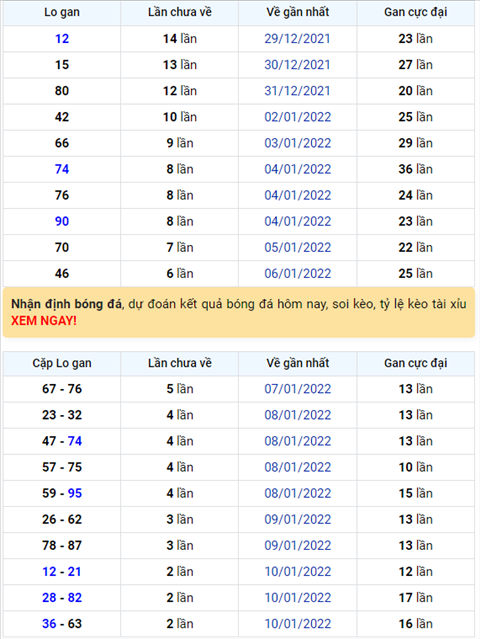Select the number 66 in Lo gan column
Viewport: 480px width, 639px height.
(x=62, y=143)
